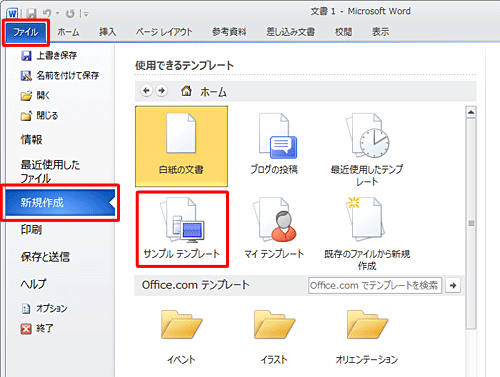This screenshot has width=500, height=377.
Task: Click the Redo icon in quick access toolbar
Action: [70, 13]
